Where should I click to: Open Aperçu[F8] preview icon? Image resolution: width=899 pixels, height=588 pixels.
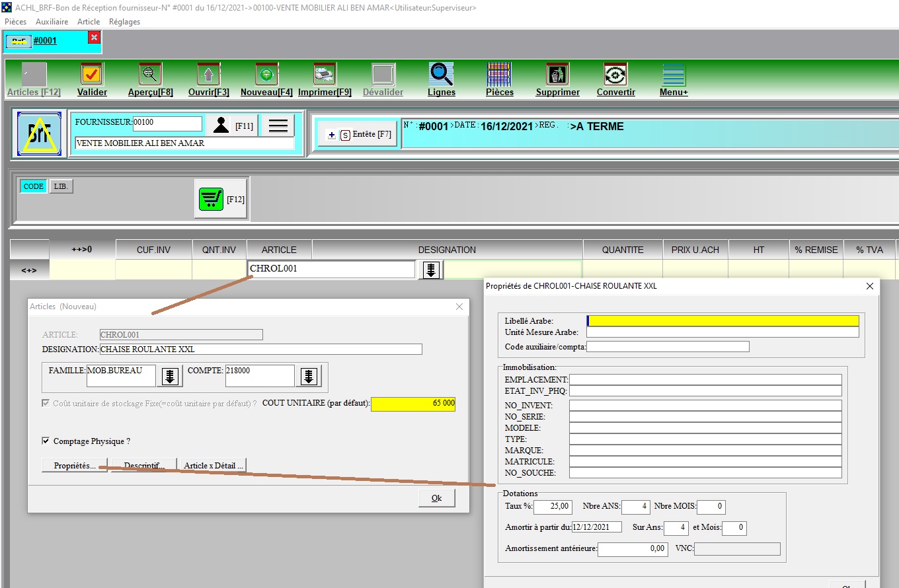[x=150, y=74]
